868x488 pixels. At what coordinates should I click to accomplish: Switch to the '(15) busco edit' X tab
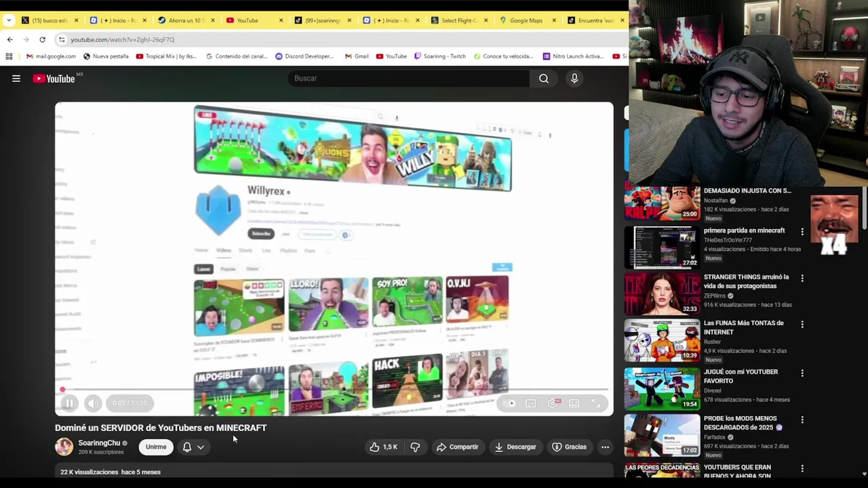click(x=49, y=20)
